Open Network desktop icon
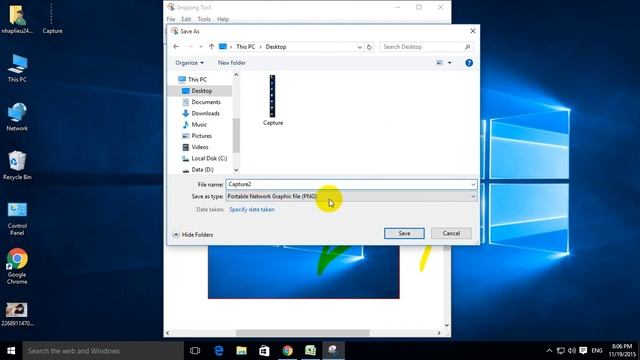Screen dimensions: 640x360 17,117
